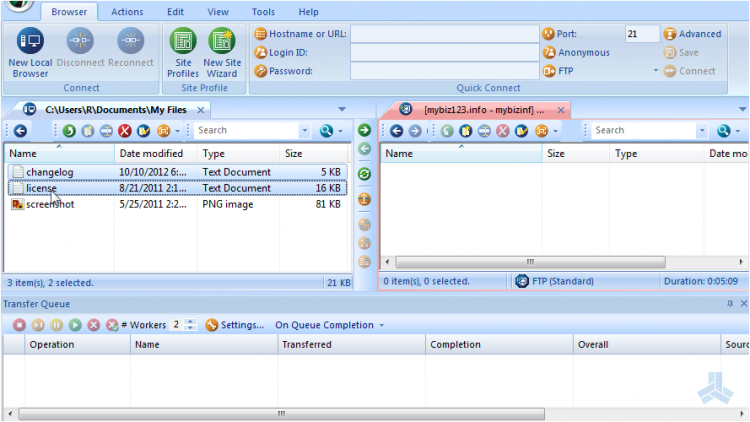Click the Advanced quick connect button
The width and height of the screenshot is (750, 422).
coord(692,34)
